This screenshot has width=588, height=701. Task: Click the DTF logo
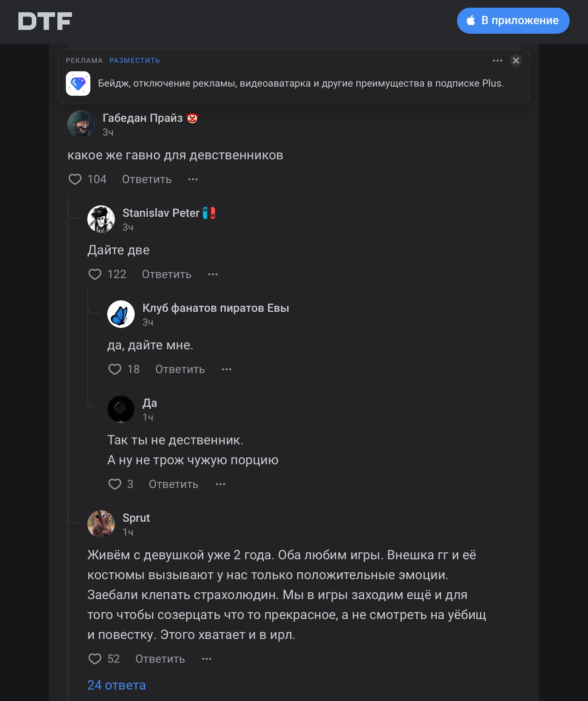(45, 21)
